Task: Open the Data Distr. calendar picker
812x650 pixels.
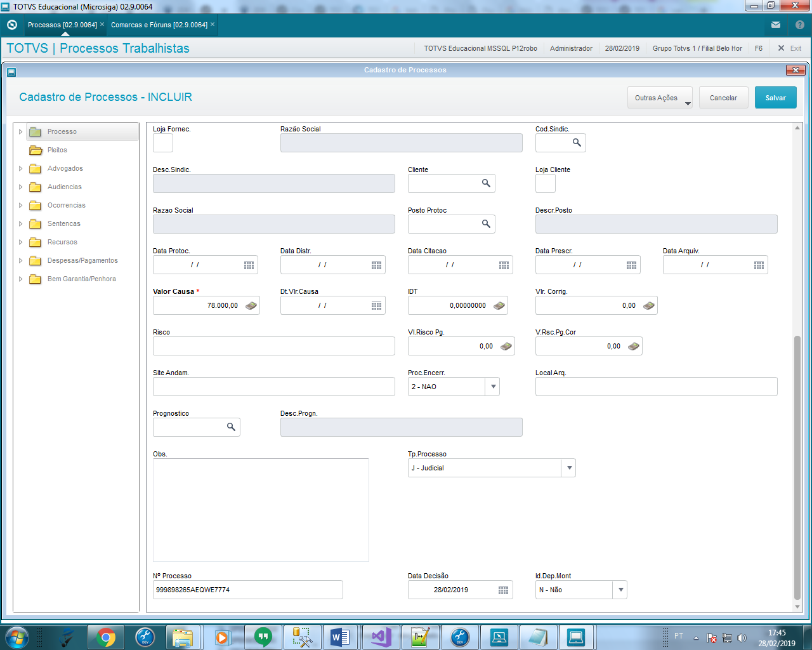Action: (377, 265)
